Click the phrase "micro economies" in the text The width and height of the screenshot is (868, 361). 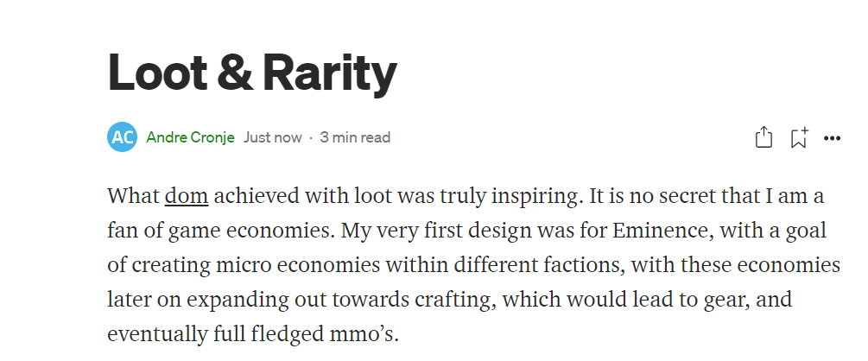(x=298, y=264)
